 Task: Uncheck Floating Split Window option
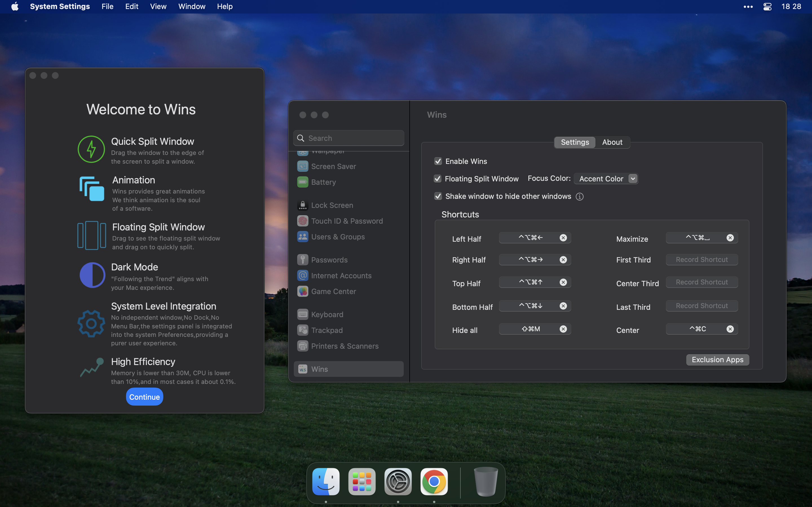(x=438, y=179)
